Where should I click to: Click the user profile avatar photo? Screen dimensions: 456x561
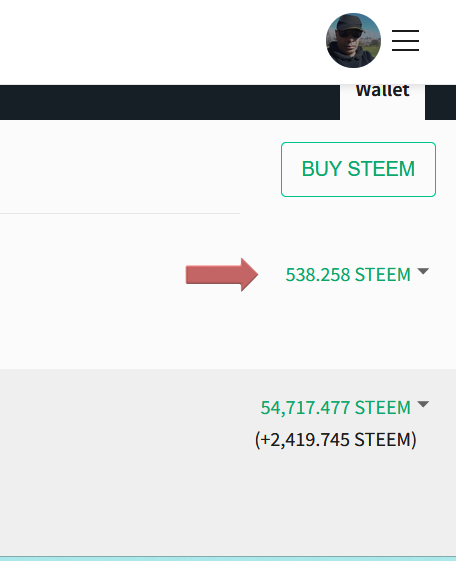353,40
